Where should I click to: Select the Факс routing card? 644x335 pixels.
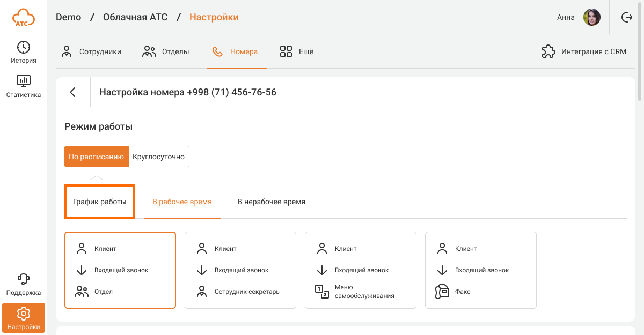[x=481, y=270]
